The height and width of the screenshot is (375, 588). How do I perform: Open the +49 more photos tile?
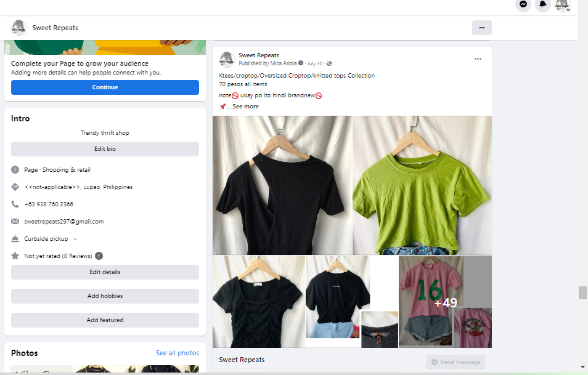445,302
